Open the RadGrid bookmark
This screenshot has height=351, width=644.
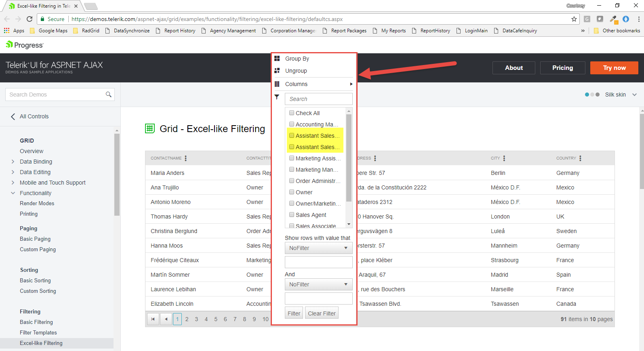coord(86,31)
